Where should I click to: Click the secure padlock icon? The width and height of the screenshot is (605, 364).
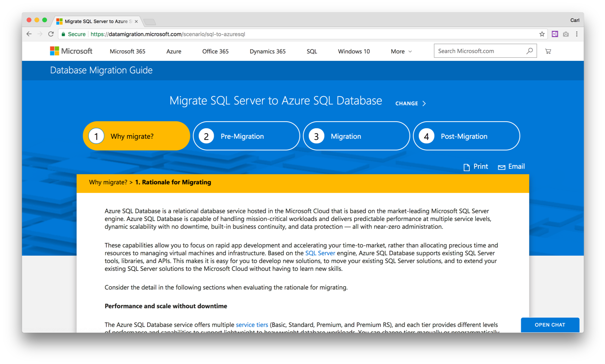63,34
